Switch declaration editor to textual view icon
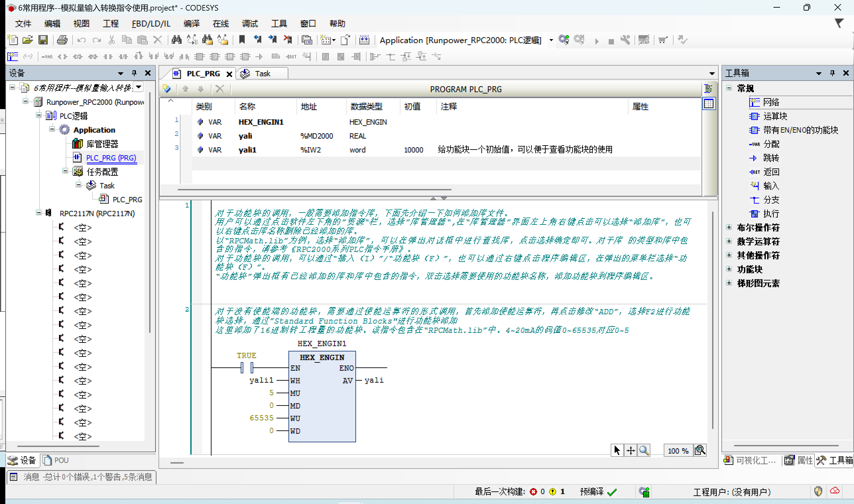This screenshot has width=854, height=504. 708,89
